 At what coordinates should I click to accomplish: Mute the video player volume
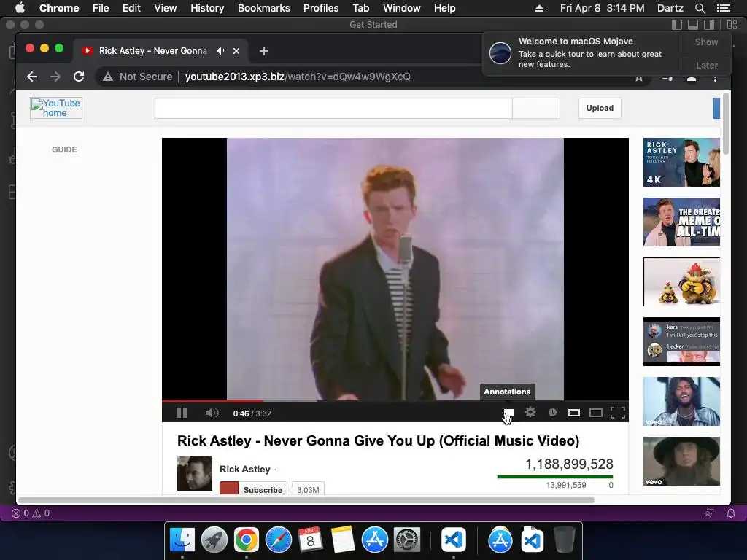(x=212, y=413)
